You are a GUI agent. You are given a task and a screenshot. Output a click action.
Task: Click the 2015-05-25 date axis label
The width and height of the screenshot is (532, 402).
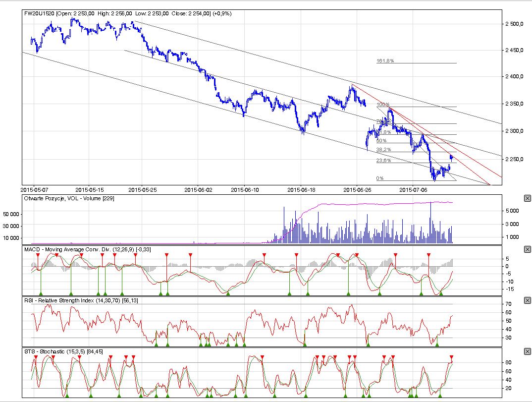(x=143, y=190)
